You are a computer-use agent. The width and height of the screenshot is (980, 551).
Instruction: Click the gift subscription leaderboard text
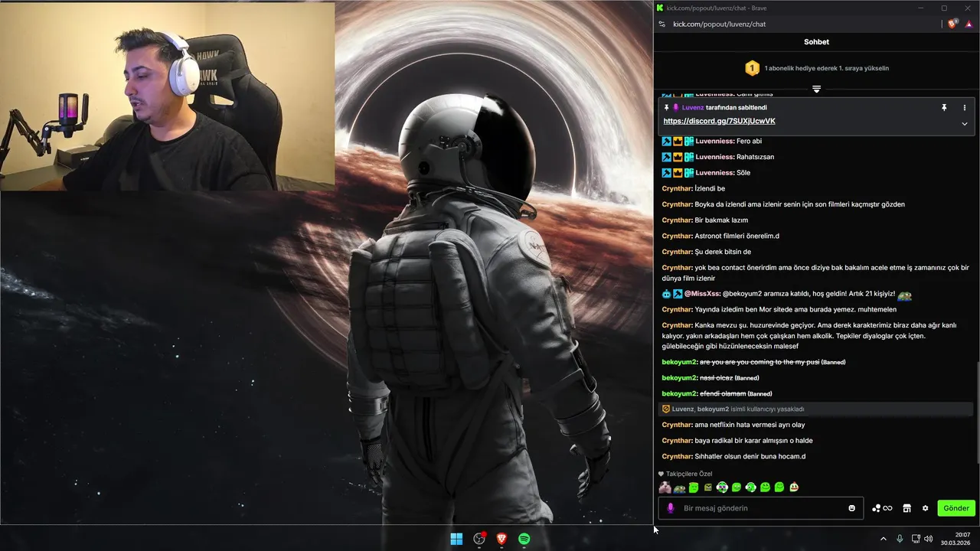[x=826, y=68]
